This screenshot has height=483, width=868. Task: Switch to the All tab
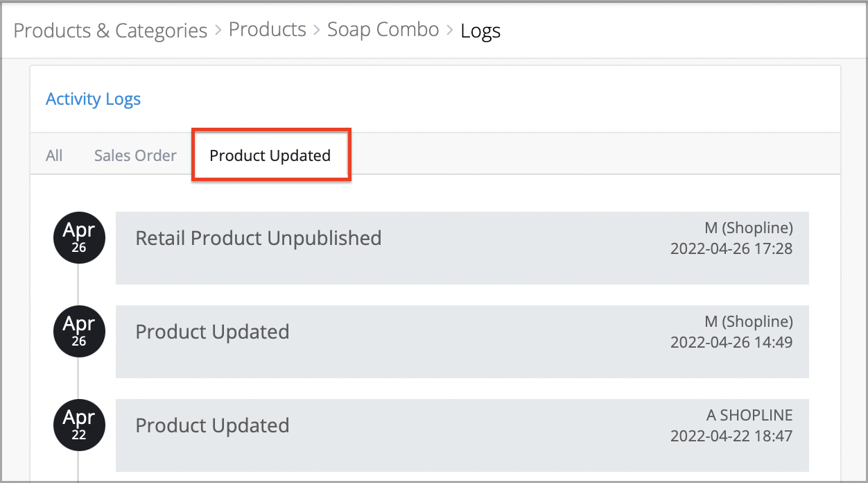tap(54, 155)
